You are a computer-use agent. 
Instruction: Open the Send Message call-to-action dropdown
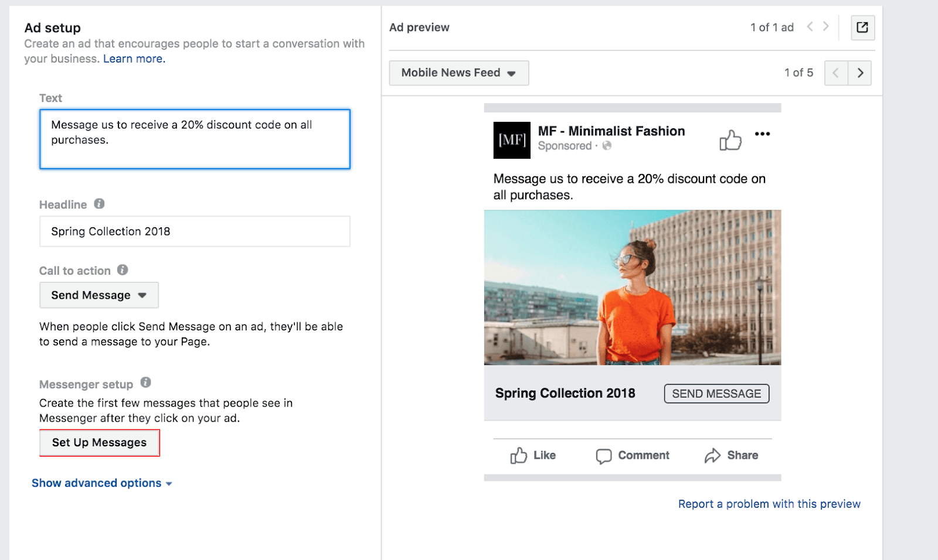pyautogui.click(x=98, y=295)
